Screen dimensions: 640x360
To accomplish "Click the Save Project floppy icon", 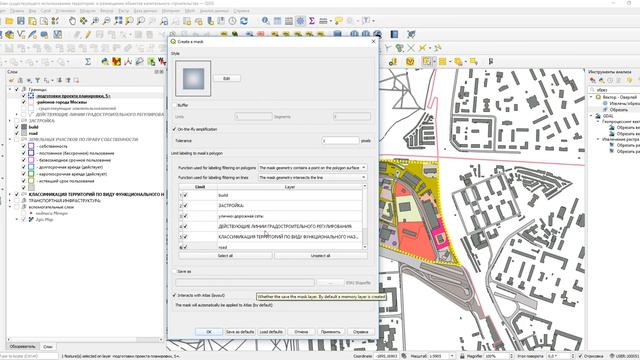I will pyautogui.click(x=21, y=21).
